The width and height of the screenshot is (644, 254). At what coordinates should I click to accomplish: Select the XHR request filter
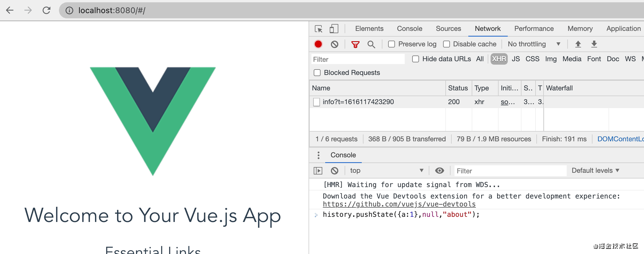pos(499,59)
